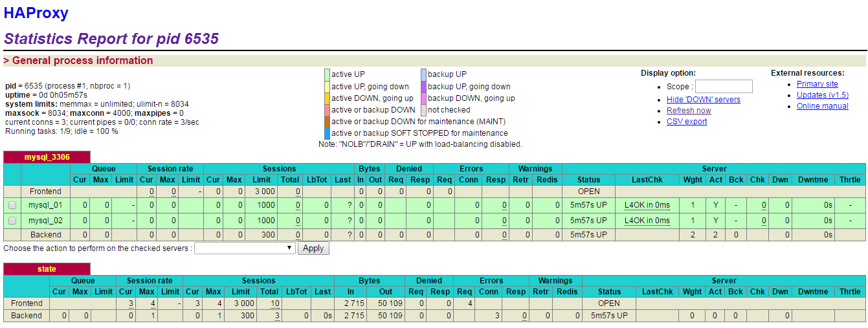The width and height of the screenshot is (868, 328).
Task: Select the mysql_3306 proxy header
Action: pyautogui.click(x=47, y=157)
